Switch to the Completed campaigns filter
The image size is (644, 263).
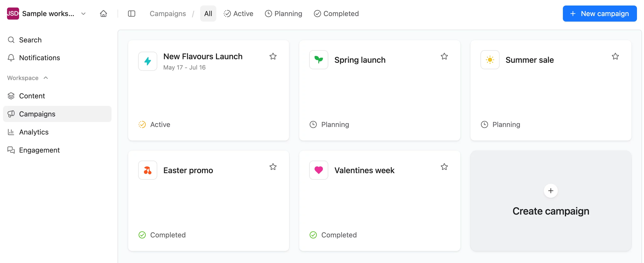(336, 14)
